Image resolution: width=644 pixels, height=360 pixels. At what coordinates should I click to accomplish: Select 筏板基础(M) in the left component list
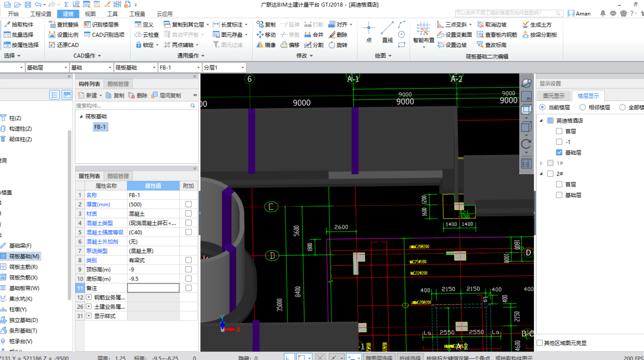click(20, 256)
